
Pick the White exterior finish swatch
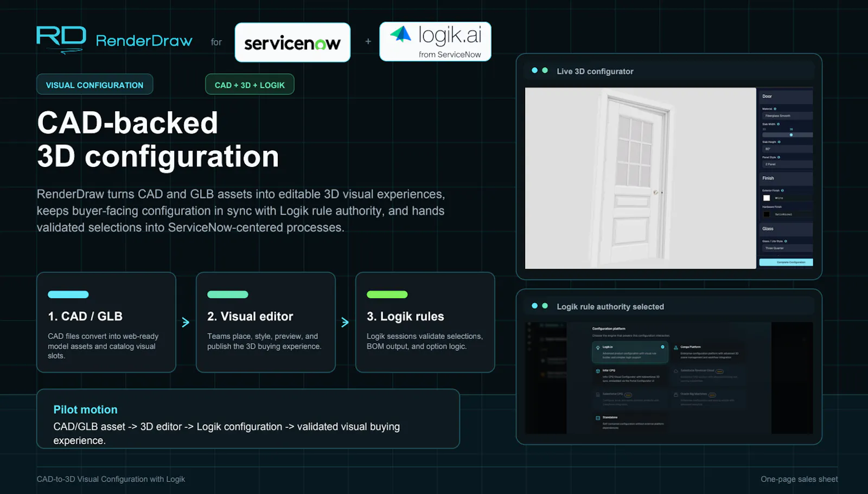point(767,198)
